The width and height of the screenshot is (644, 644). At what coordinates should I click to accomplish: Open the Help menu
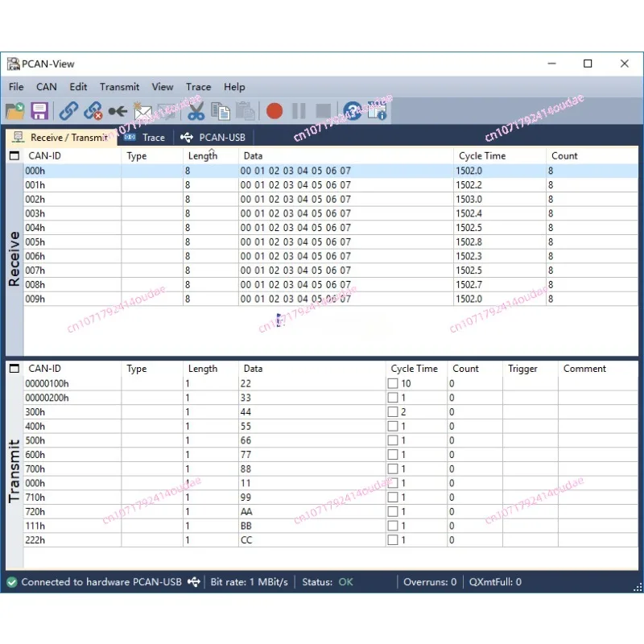234,87
